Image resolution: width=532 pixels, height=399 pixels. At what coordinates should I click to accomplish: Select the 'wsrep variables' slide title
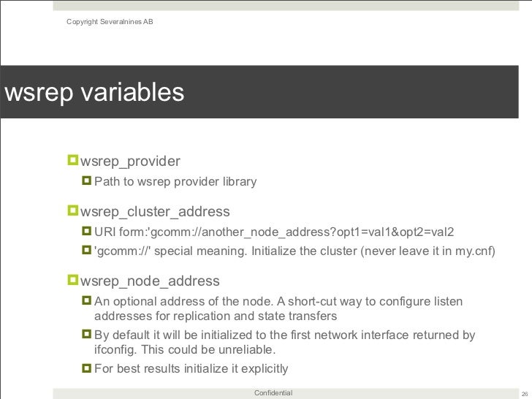(93, 93)
